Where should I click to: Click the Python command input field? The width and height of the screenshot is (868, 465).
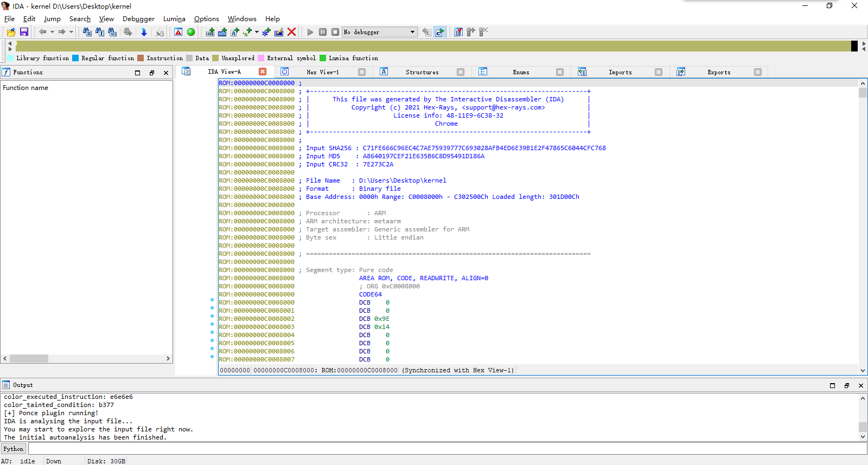(x=447, y=449)
